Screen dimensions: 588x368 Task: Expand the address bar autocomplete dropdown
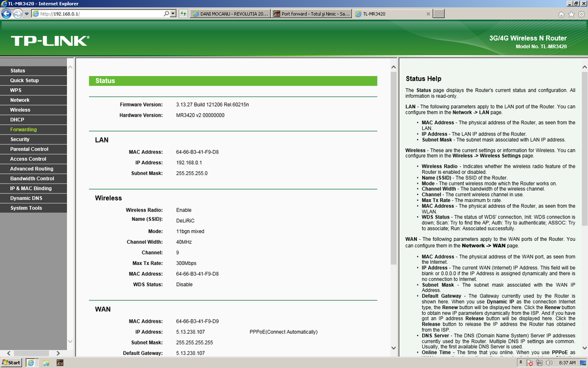tap(173, 14)
